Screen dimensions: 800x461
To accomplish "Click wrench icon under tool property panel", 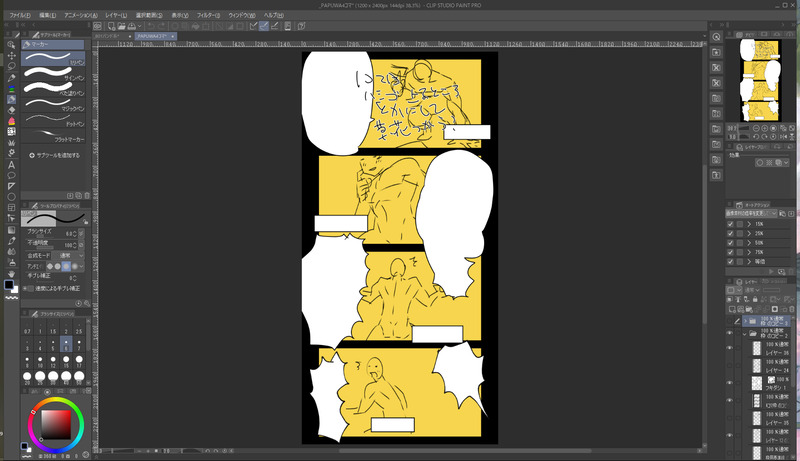I will [x=87, y=303].
